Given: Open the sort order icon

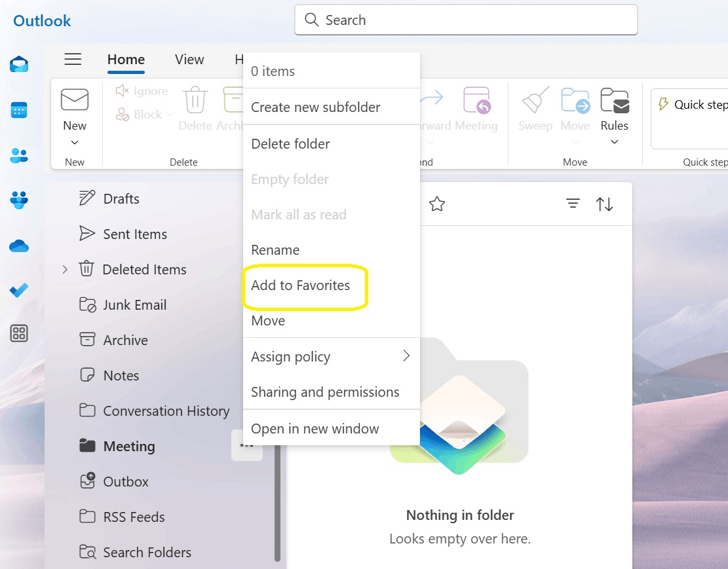Looking at the screenshot, I should 603,204.
